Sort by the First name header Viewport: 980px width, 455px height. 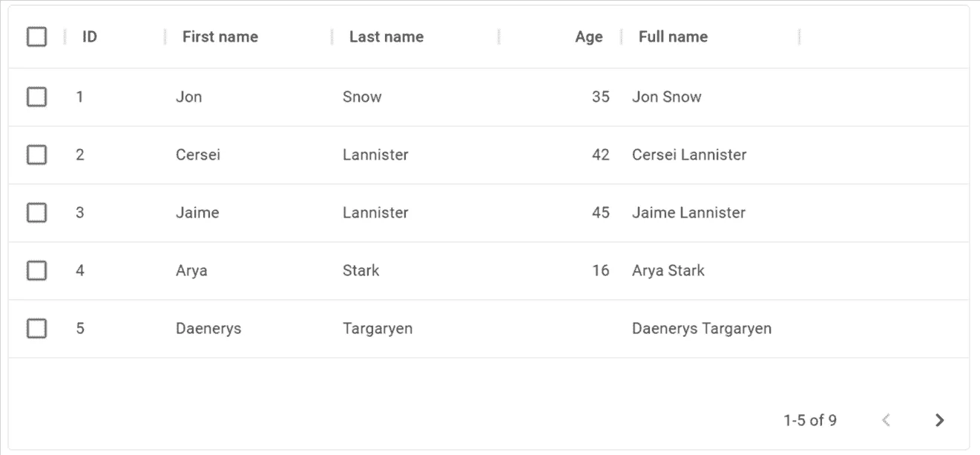(220, 36)
